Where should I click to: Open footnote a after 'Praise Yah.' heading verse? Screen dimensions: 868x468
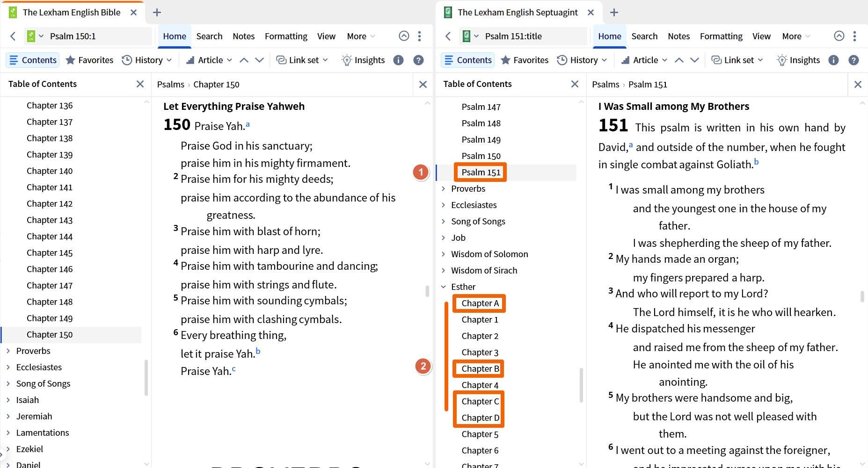[248, 124]
